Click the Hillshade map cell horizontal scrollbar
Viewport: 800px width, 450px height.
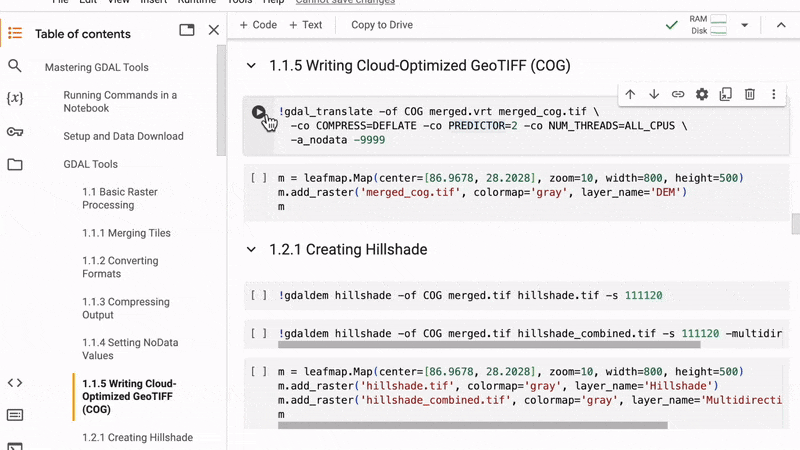472,425
